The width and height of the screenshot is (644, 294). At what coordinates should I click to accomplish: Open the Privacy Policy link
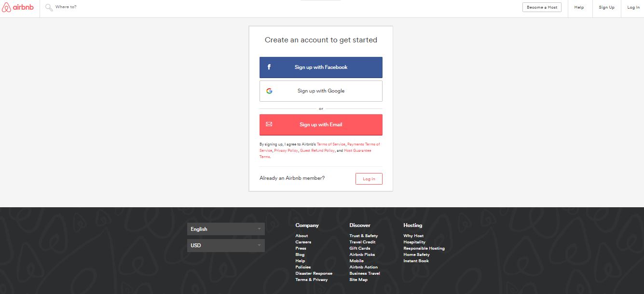click(x=286, y=150)
